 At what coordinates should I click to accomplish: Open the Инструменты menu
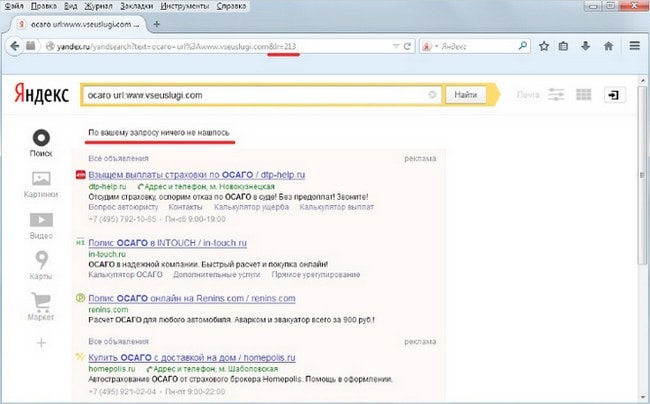click(185, 6)
